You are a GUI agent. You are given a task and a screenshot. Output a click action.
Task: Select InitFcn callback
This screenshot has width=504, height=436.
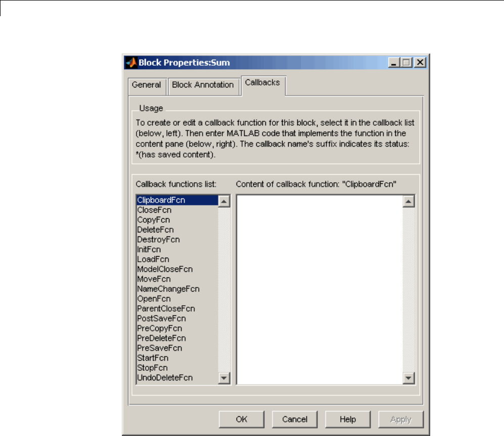point(177,250)
